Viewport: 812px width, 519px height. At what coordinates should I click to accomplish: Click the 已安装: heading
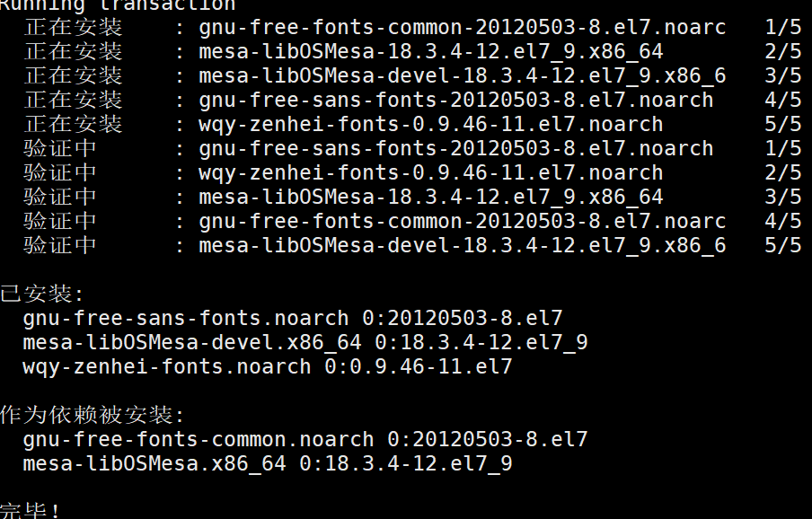coord(41,295)
